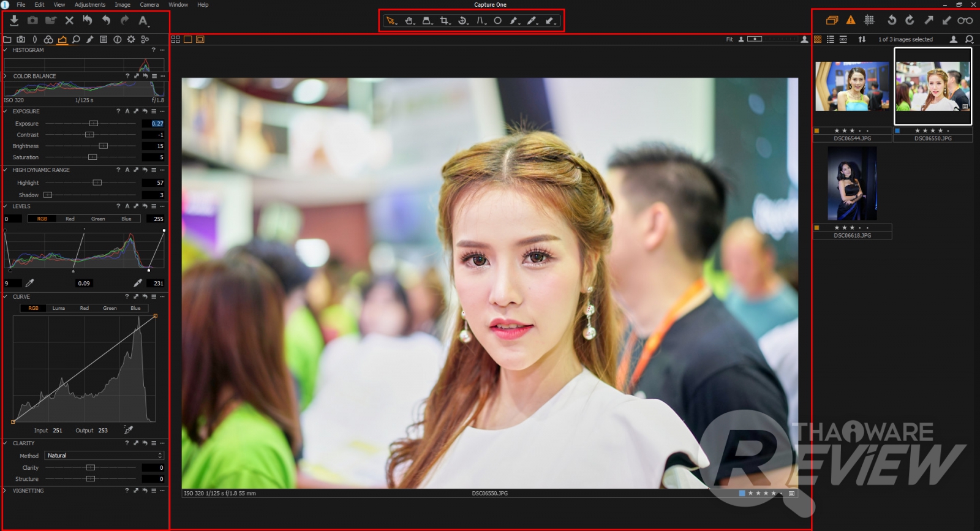980x531 pixels.
Task: Select the Rotate straighten cursor tool
Action: [x=463, y=21]
